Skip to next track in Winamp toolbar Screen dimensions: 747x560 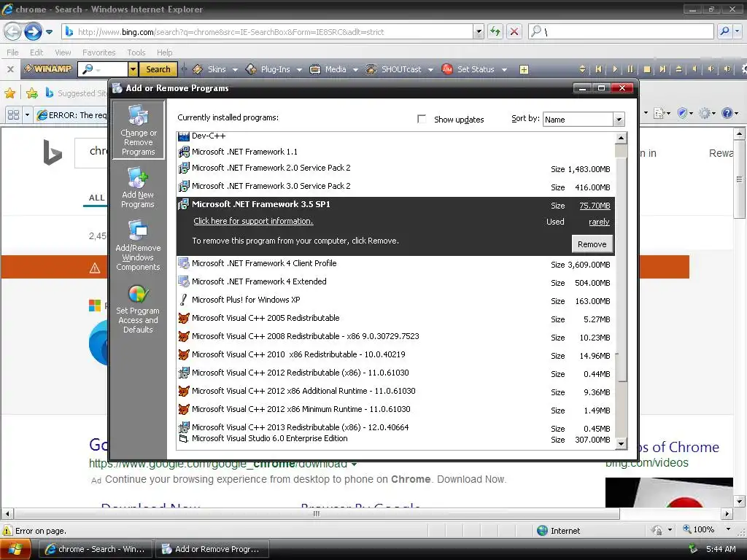(662, 69)
